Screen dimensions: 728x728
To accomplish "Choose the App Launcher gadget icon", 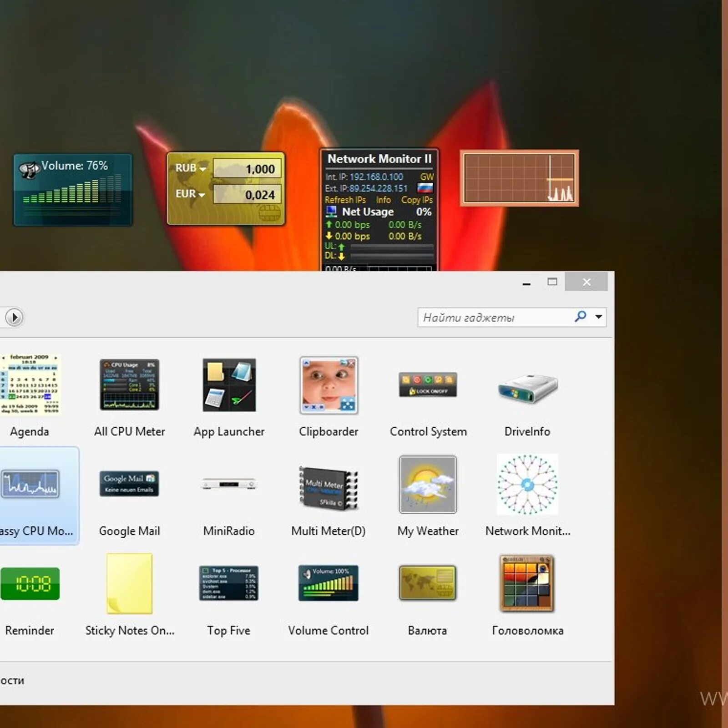I will (x=229, y=385).
